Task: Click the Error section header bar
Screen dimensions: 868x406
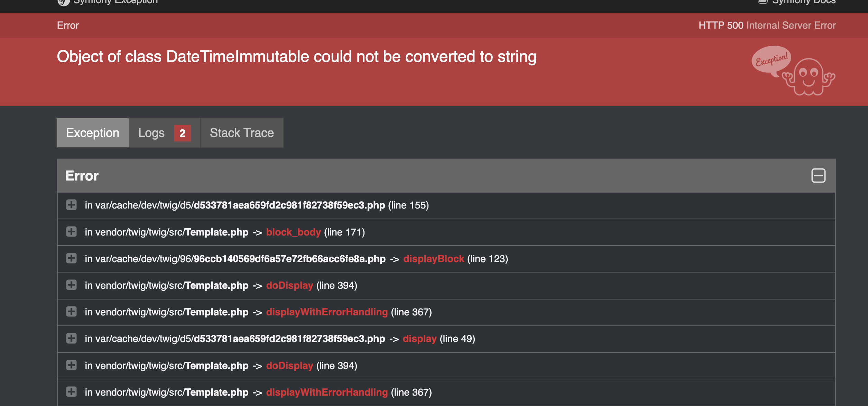Action: [x=415, y=176]
